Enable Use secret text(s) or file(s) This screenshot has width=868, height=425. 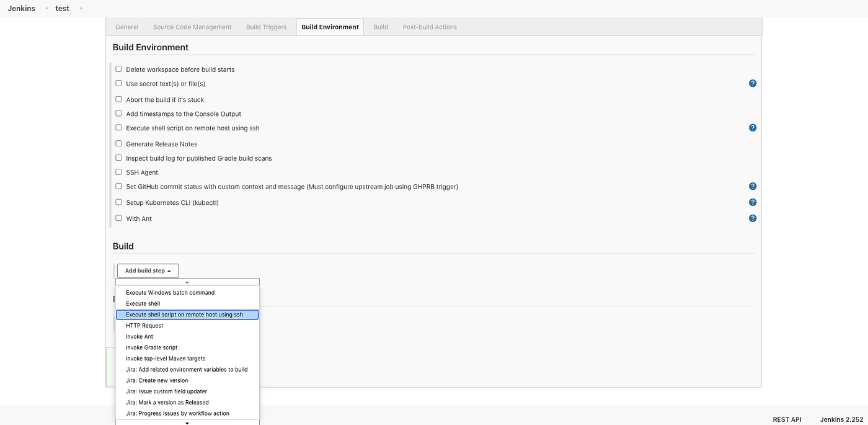coord(118,83)
